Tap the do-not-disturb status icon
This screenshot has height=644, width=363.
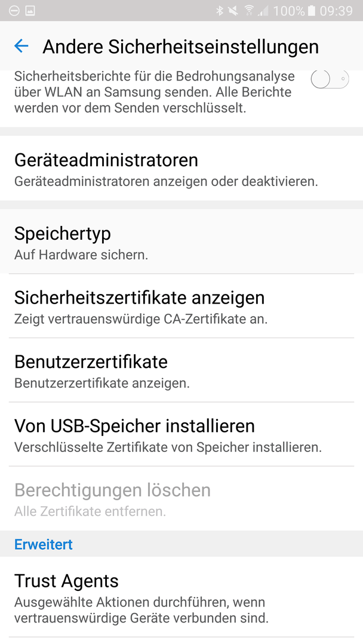14,11
